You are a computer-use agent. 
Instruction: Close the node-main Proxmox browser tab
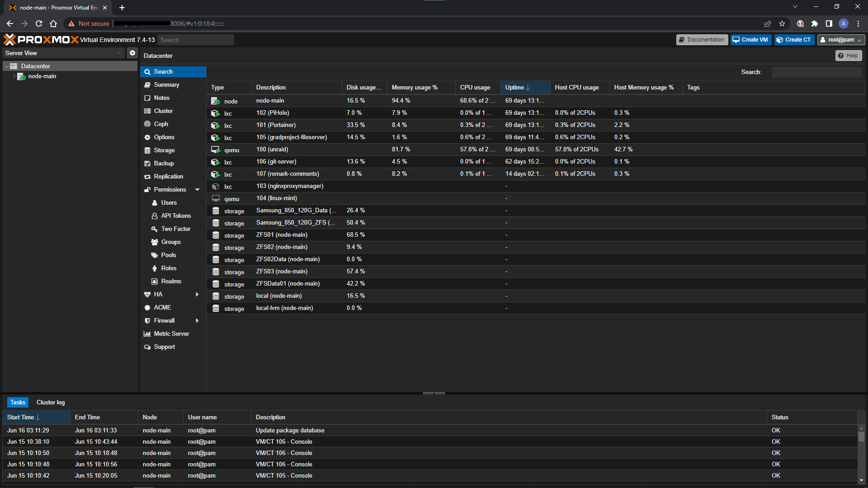[105, 8]
